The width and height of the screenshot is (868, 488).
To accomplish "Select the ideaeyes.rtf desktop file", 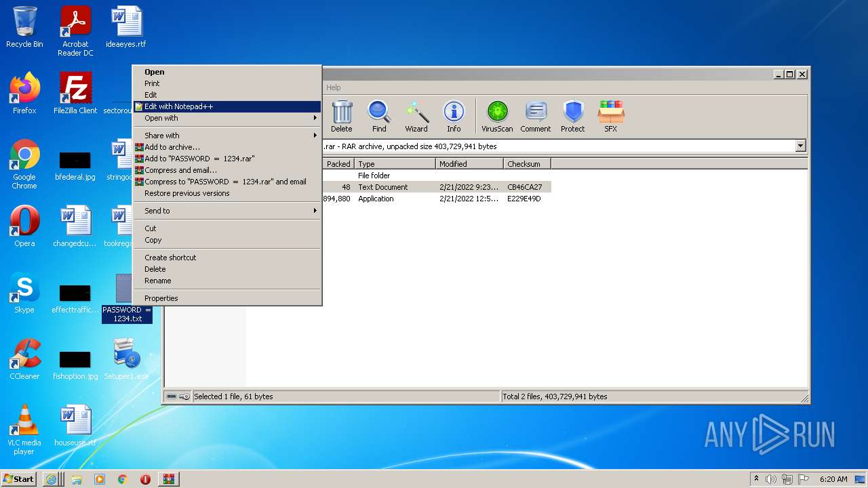I will (x=126, y=27).
